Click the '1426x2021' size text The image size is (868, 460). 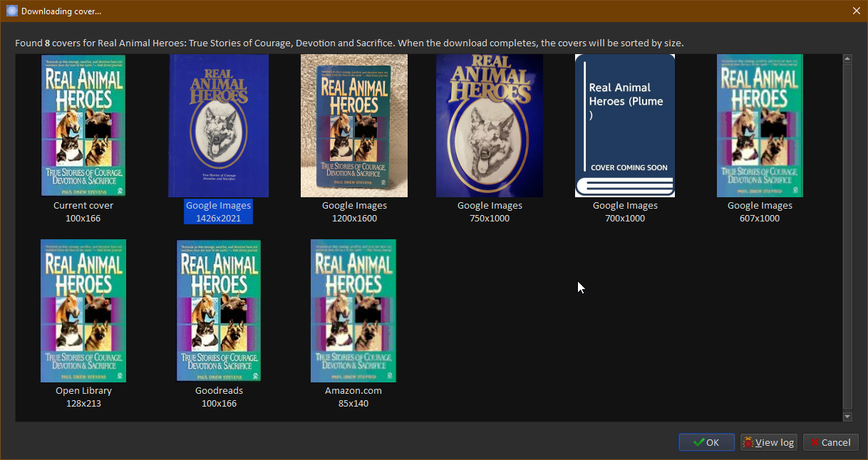pyautogui.click(x=218, y=218)
